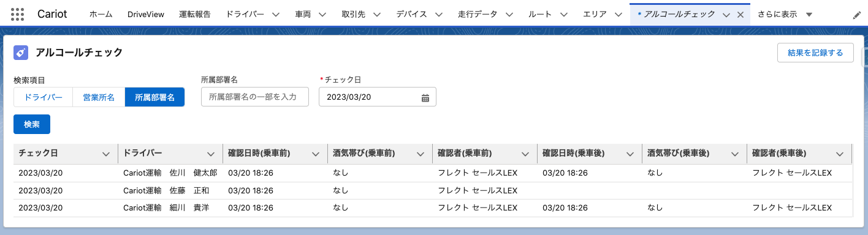This screenshot has width=868, height=235.
Task: Select 営業所名 search option
Action: coord(99,97)
